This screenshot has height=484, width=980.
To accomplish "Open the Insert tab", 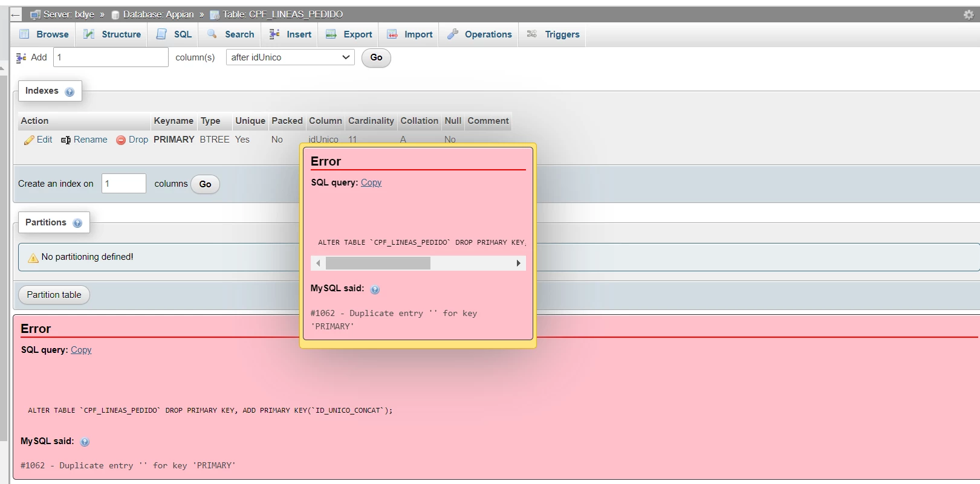I will 291,34.
